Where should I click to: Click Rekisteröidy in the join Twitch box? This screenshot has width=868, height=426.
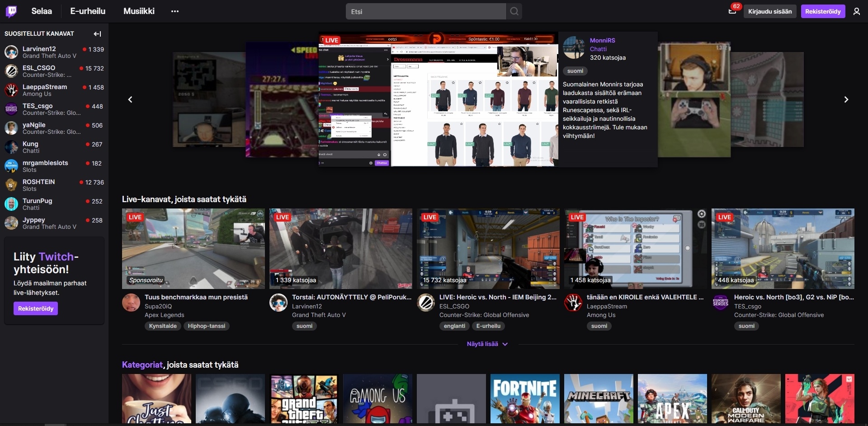36,308
